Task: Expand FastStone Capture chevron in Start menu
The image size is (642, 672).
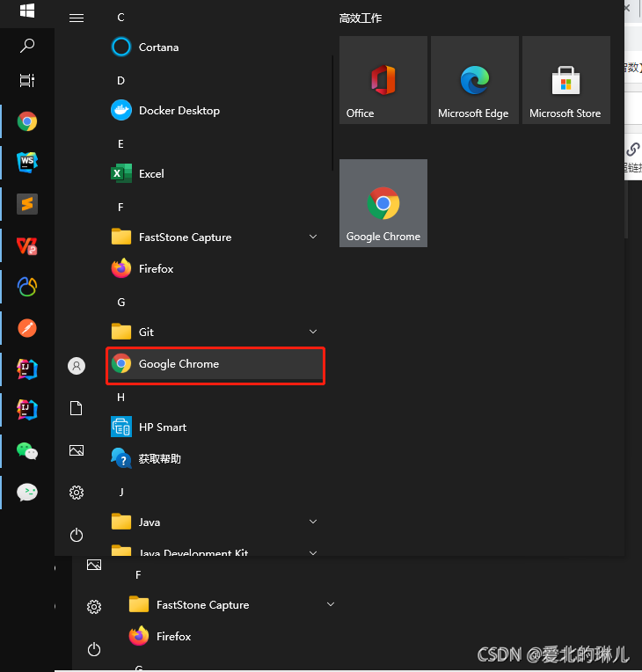Action: (x=313, y=237)
